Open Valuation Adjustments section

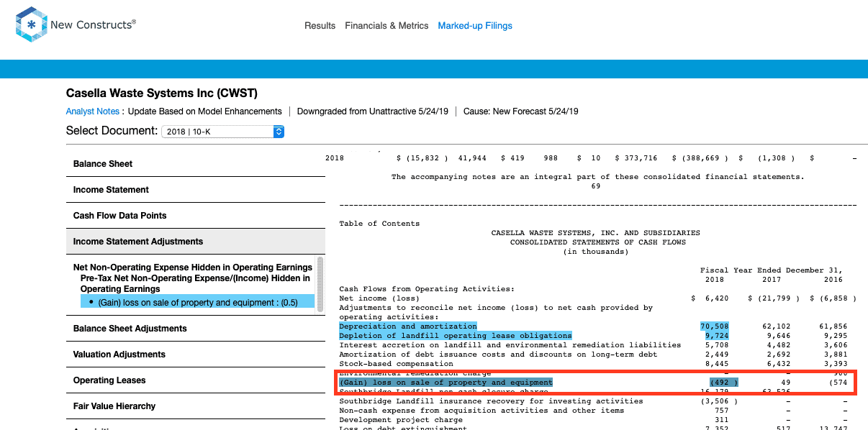(x=195, y=354)
